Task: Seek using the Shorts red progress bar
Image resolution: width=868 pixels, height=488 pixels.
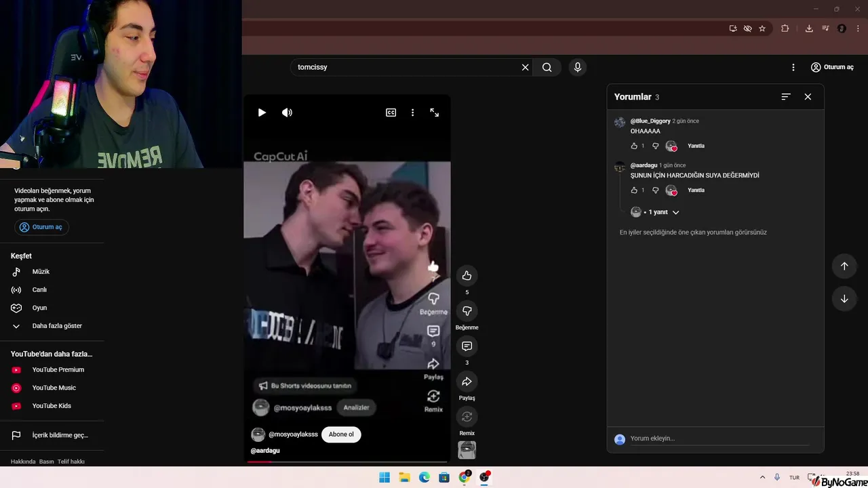Action: click(347, 462)
